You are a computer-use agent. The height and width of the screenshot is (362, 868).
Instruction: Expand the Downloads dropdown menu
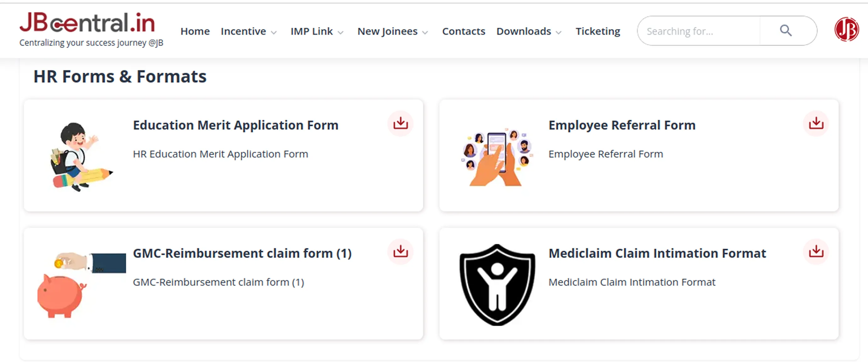(x=529, y=31)
